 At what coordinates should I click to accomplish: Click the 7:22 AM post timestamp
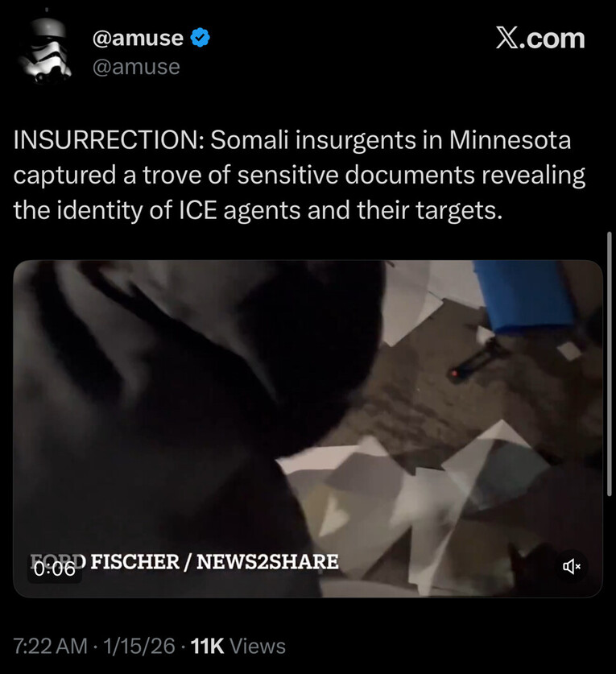(50, 646)
